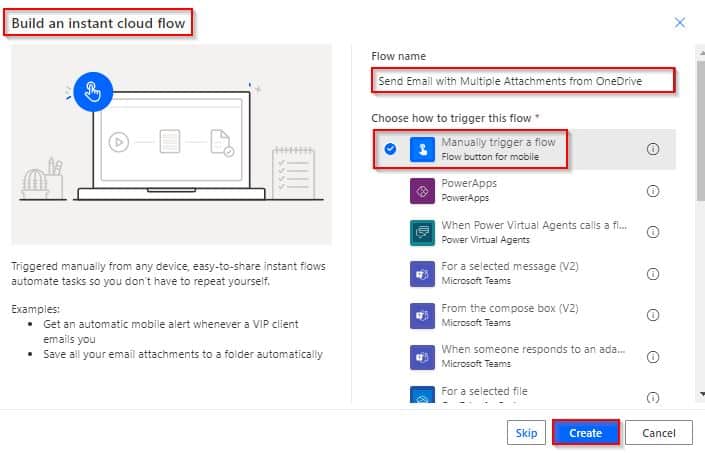Select the PowerApps trigger option
Screen dimensions: 705x453
tap(524, 191)
